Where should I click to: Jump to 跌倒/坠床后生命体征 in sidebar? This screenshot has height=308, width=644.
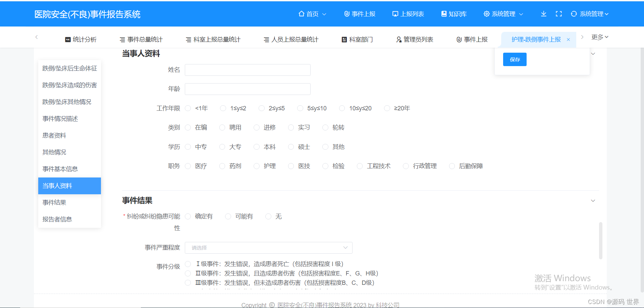[69, 68]
